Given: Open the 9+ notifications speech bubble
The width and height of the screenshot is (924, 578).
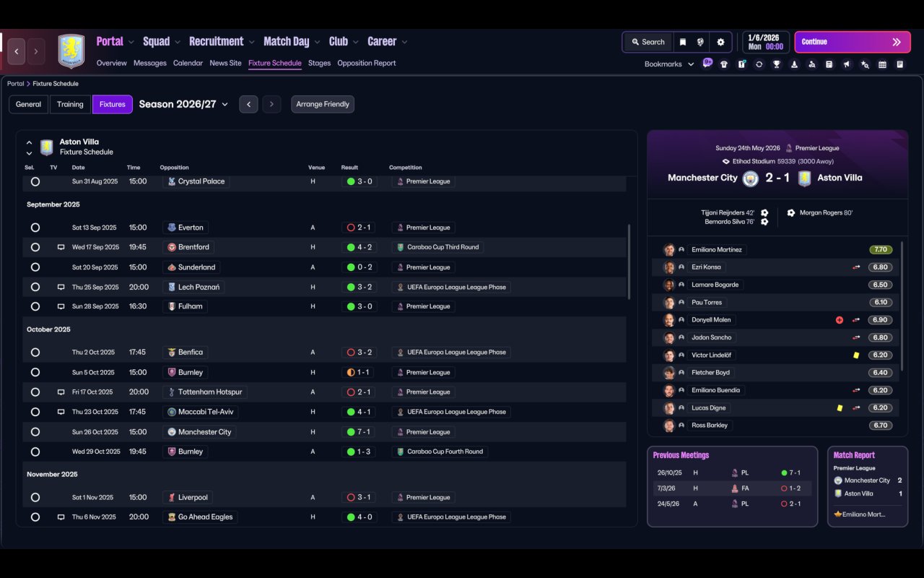Looking at the screenshot, I should [707, 62].
